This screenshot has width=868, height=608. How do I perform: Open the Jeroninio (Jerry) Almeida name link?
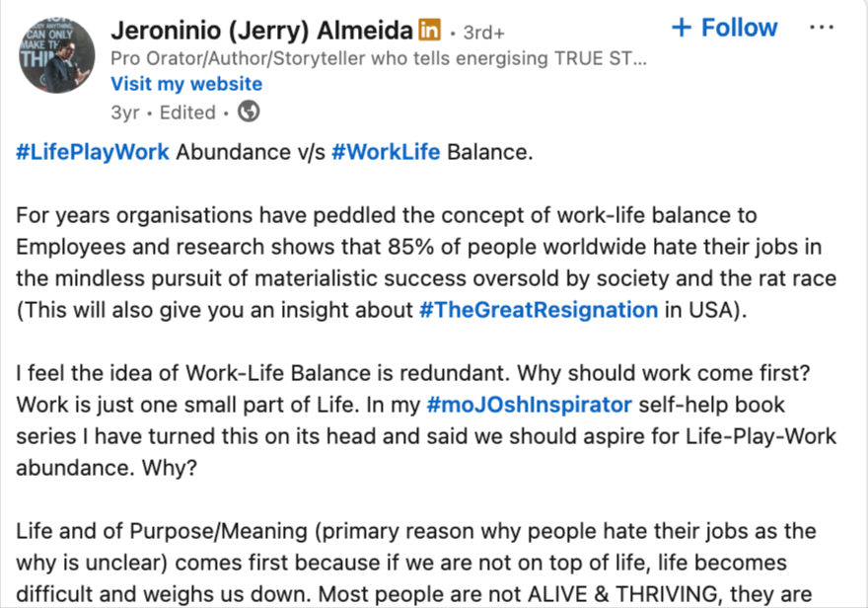pos(261,30)
